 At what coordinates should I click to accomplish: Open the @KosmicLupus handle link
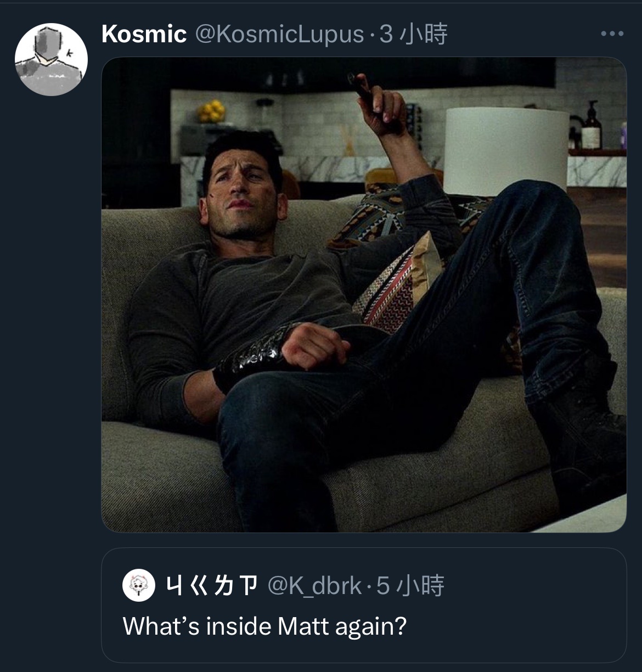[279, 34]
